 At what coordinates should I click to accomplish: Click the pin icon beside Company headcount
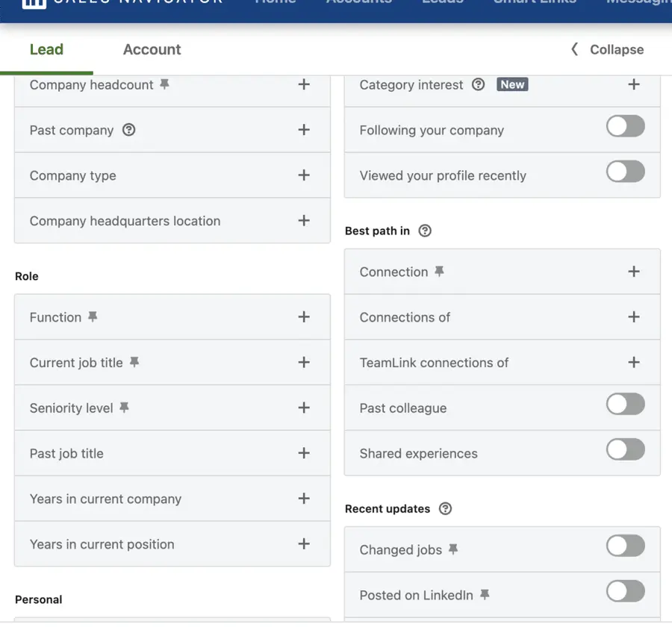click(164, 84)
